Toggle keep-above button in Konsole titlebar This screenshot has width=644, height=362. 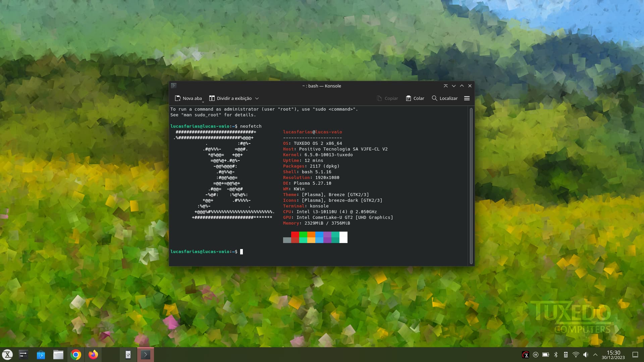[445, 86]
